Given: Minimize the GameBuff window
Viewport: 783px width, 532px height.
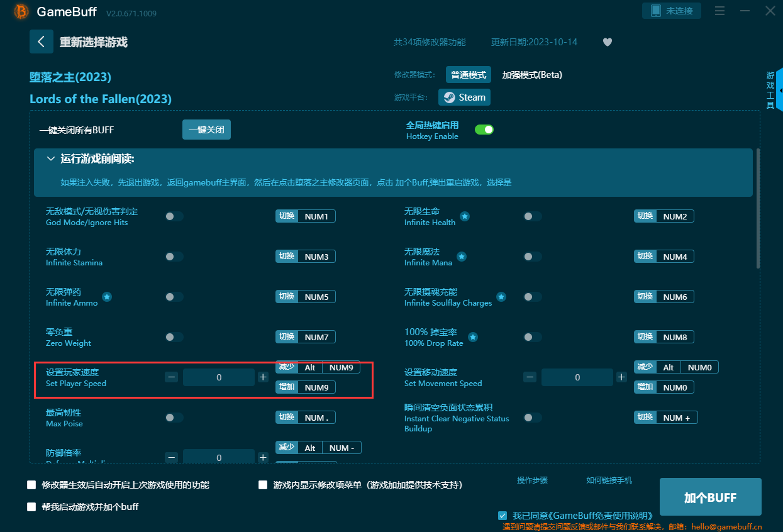Looking at the screenshot, I should [745, 11].
